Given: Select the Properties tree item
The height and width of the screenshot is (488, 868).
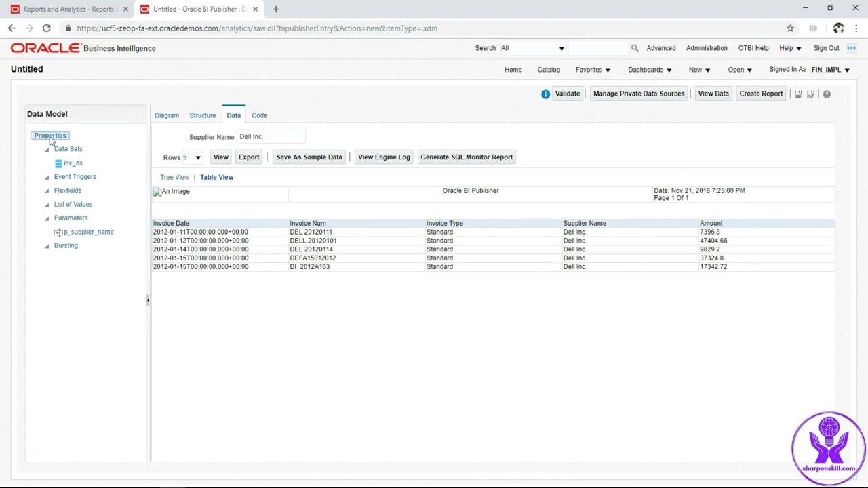Looking at the screenshot, I should pyautogui.click(x=50, y=136).
